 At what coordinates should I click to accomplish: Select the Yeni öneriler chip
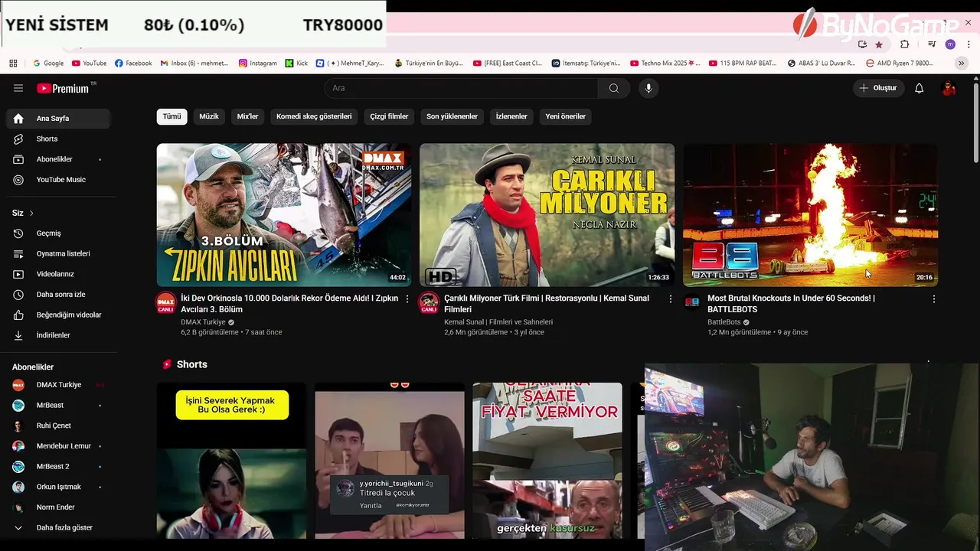[x=565, y=116]
